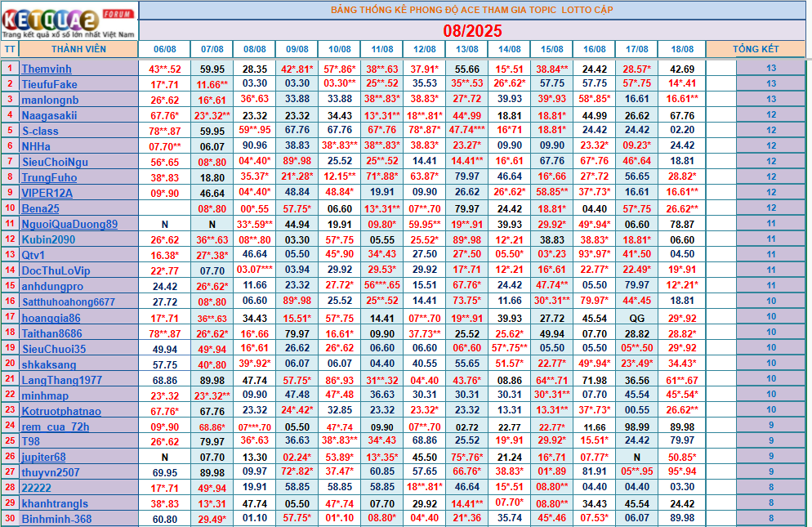
Task: Open member link SieuChuoi35
Action: click(x=54, y=349)
